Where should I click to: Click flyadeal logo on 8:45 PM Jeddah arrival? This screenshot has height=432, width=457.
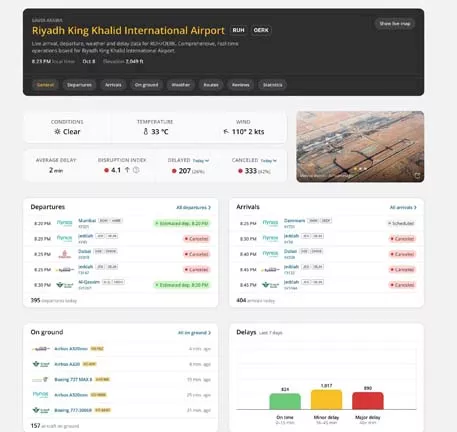click(270, 269)
